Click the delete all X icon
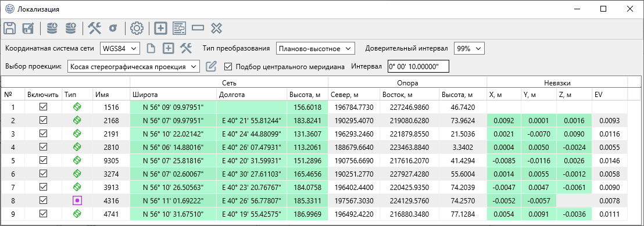This screenshot has width=644, height=226. click(216, 28)
